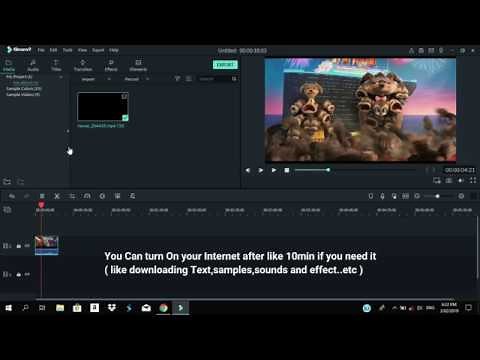Open the Edit adjust tool icon

(132, 196)
